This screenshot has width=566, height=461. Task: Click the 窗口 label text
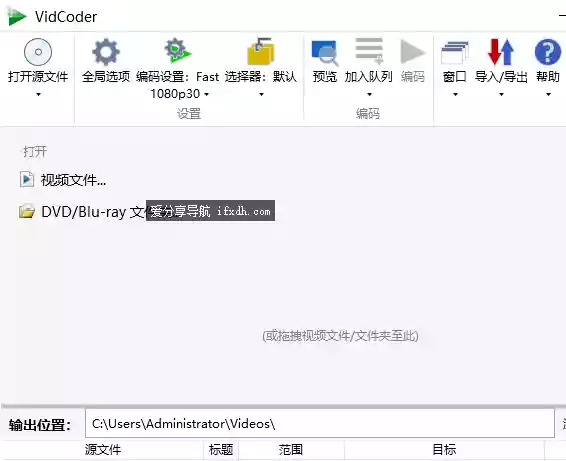(455, 77)
